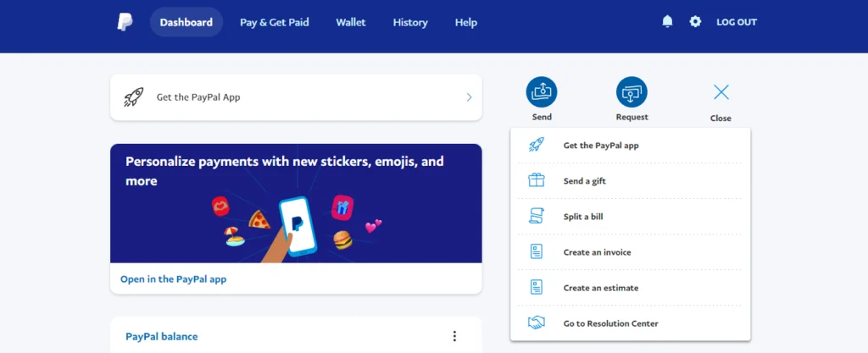Click the chevron on the Get the PayPal App banner
This screenshot has width=868, height=353.
[x=469, y=97]
